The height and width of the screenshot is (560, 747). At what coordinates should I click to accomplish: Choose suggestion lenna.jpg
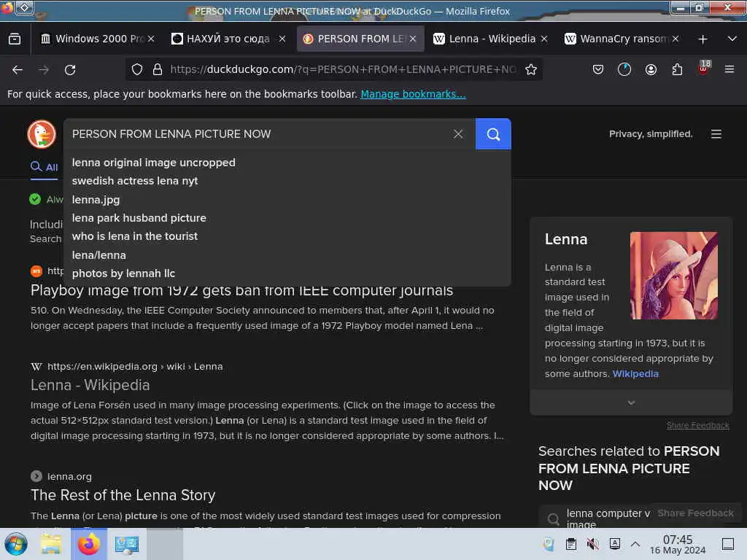point(96,200)
